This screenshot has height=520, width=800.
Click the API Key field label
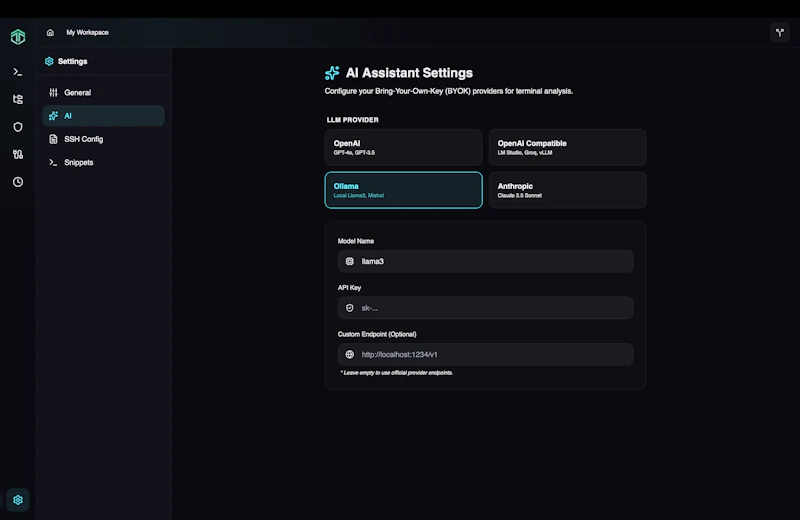tap(349, 288)
